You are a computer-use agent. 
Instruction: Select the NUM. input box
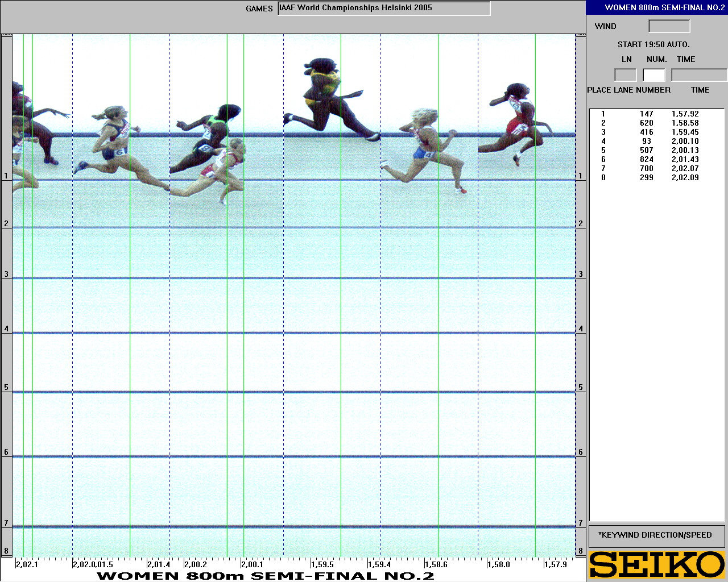pyautogui.click(x=654, y=75)
